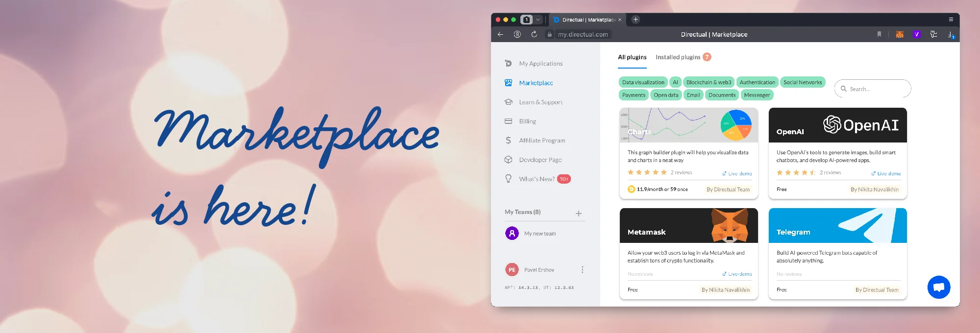Switch to the All plugins tab
Screen dimensions: 980x333
pos(632,57)
